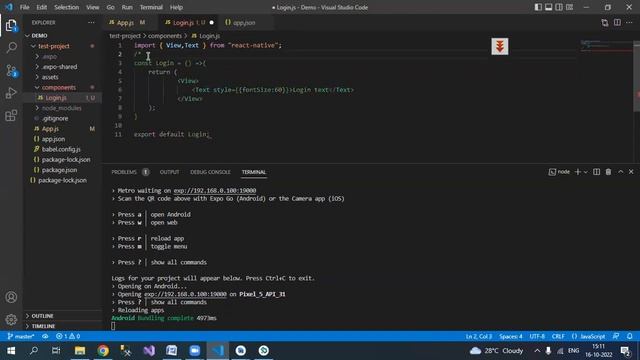This screenshot has height=360, width=640.
Task: Open the View menu
Action: click(x=93, y=7)
